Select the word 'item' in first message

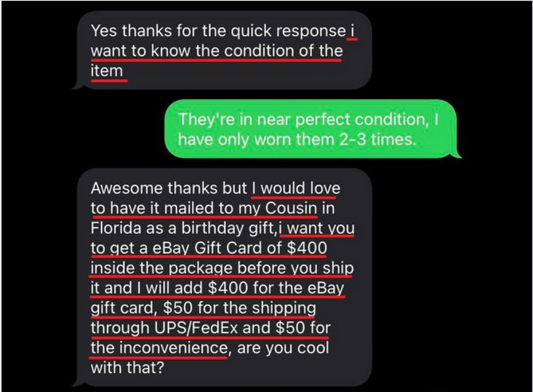[107, 71]
